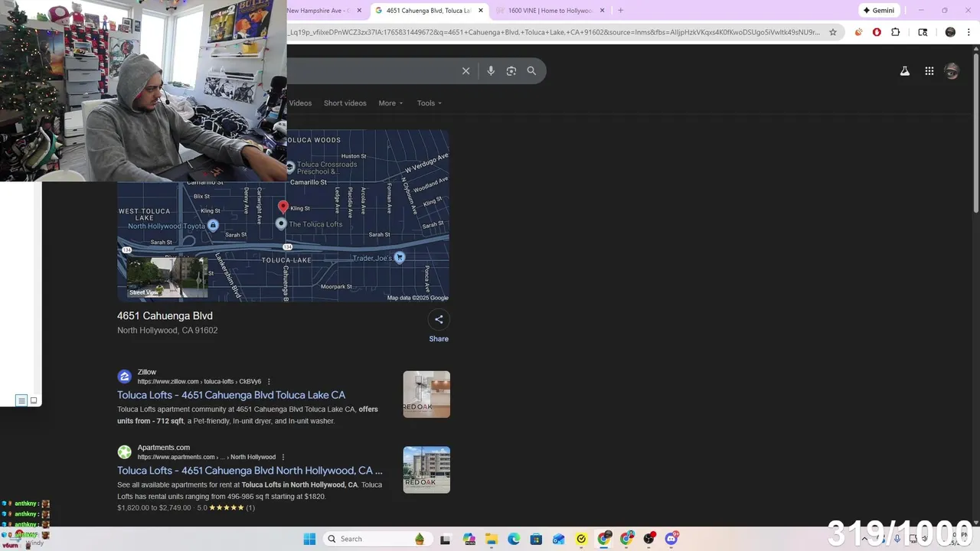Click the address bar URL
The image size is (980, 551).
pyautogui.click(x=554, y=32)
